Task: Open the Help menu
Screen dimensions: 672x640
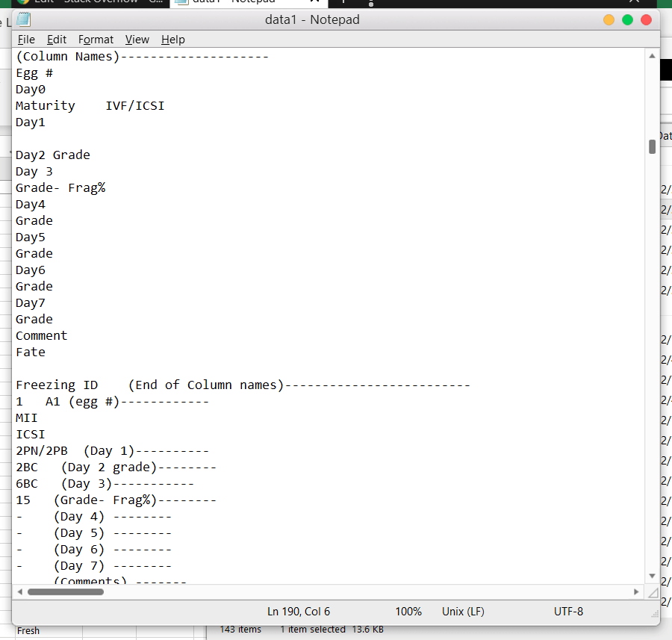Action: [x=172, y=39]
